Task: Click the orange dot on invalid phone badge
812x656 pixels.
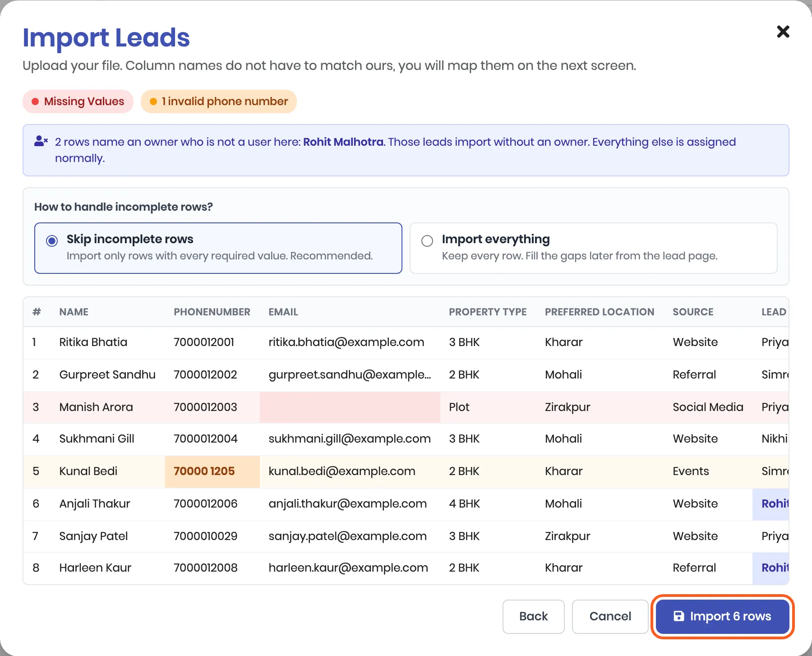Action: click(x=153, y=102)
